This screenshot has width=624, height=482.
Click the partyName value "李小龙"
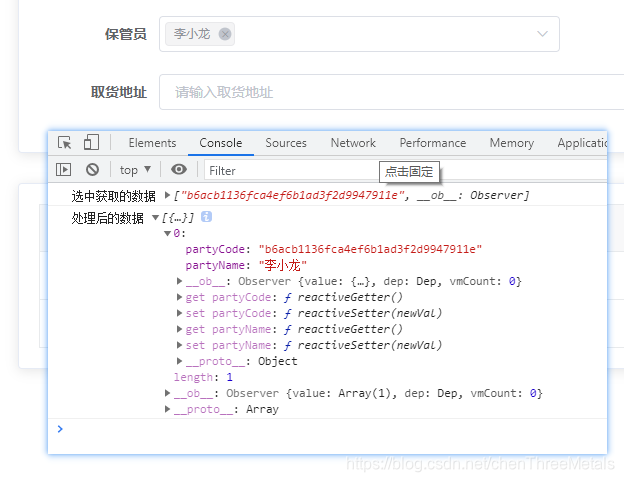coord(283,265)
